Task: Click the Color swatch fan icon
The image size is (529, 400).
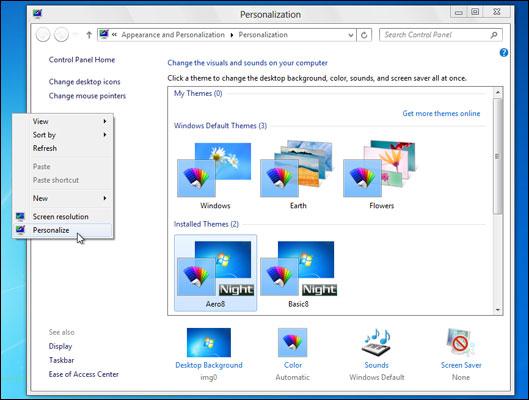Action: click(293, 342)
